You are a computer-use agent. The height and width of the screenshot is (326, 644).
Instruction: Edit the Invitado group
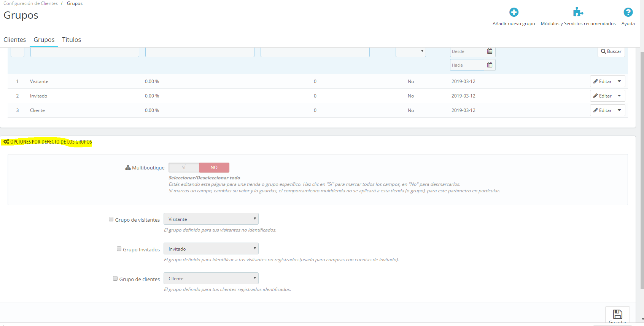(603, 96)
